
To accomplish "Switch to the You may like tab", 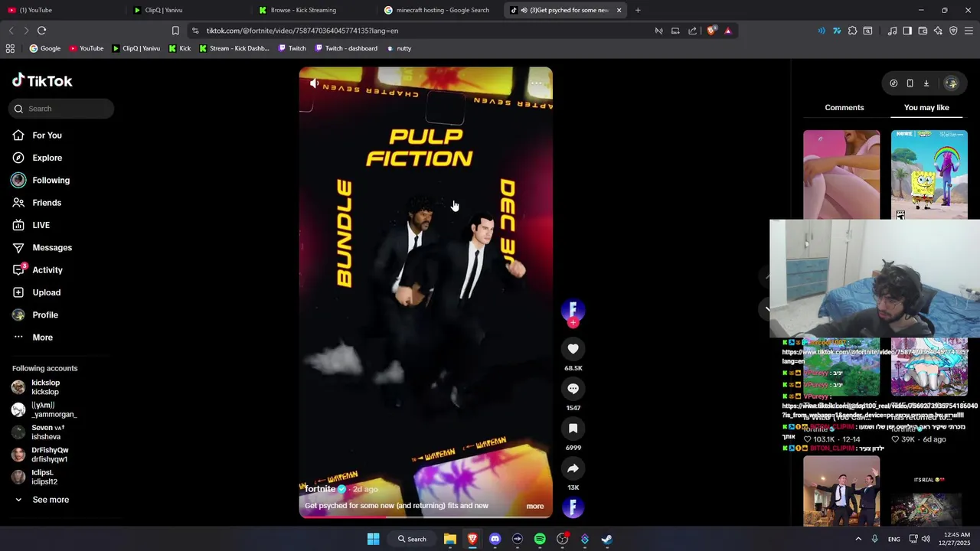I will coord(926,108).
